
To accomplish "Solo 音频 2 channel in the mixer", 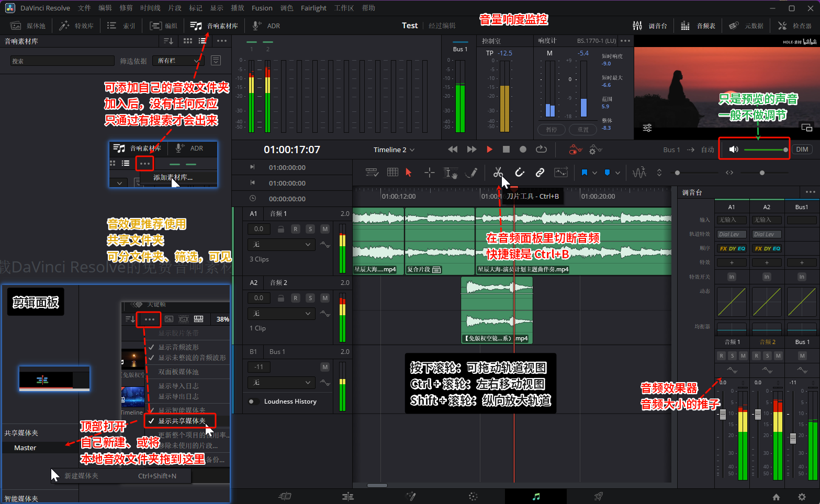I will [767, 356].
